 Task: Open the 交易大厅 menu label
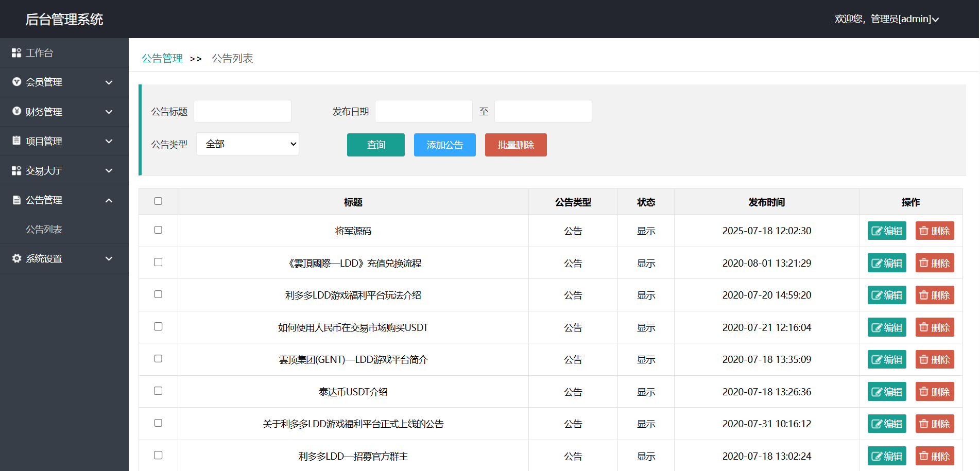[x=44, y=170]
